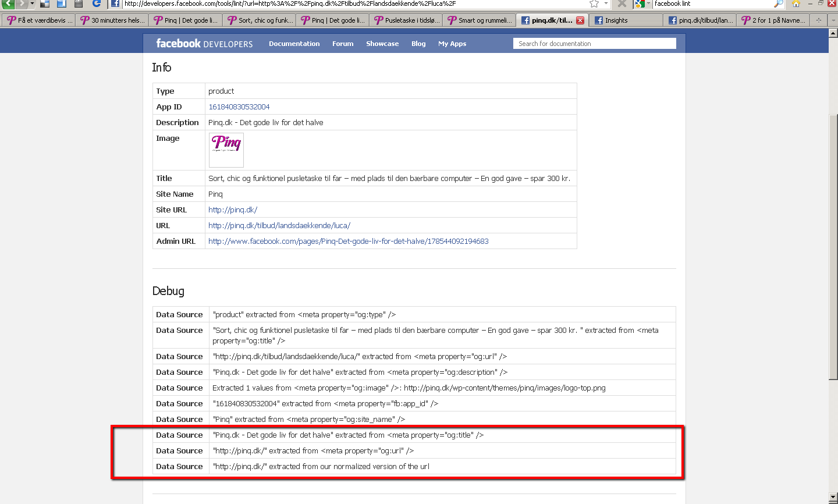
Task: Click the facebook DEVELOPERS logo
Action: click(204, 44)
